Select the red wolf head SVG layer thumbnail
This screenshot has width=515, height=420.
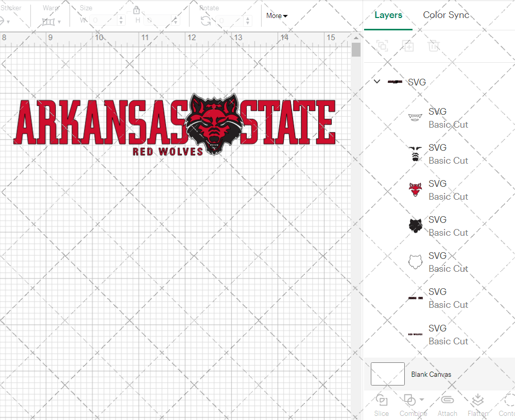(415, 190)
